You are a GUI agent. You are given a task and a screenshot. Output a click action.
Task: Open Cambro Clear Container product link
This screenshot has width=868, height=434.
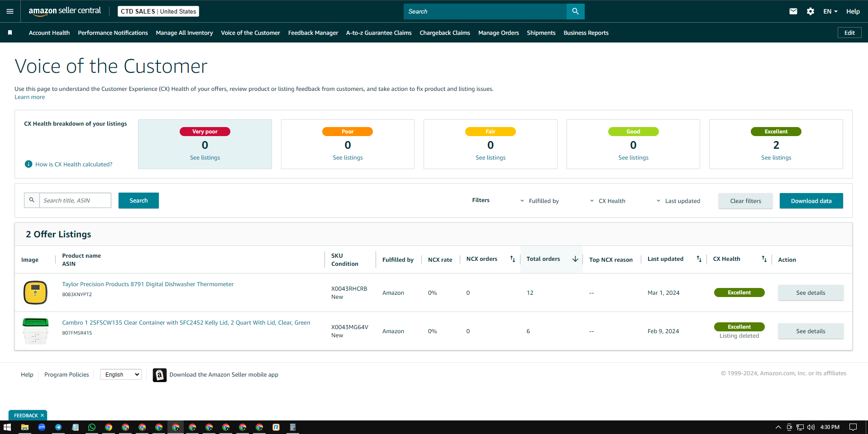point(186,323)
